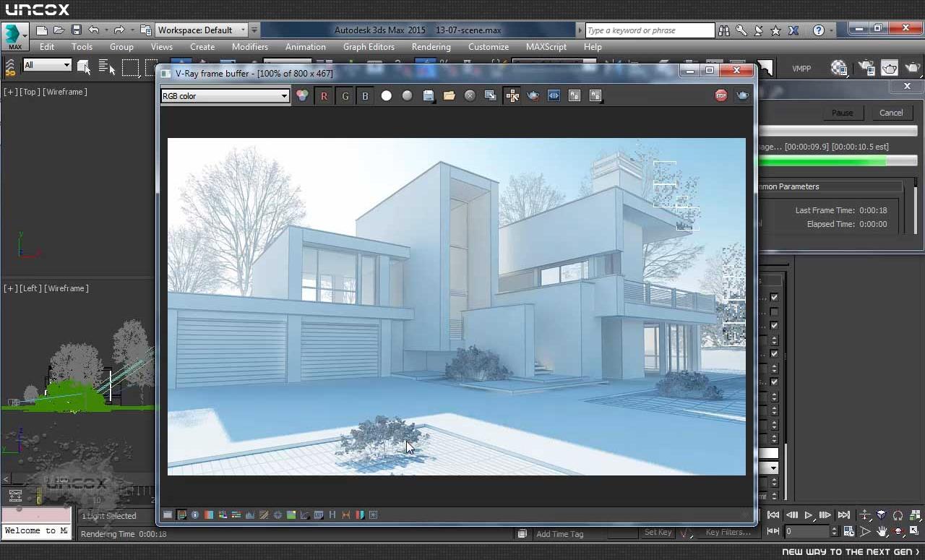
Task: Click the Set Key button
Action: [x=658, y=533]
